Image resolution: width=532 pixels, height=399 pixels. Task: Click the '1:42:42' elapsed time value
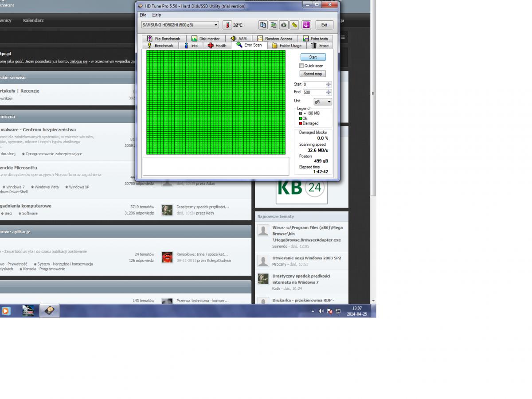click(x=321, y=172)
